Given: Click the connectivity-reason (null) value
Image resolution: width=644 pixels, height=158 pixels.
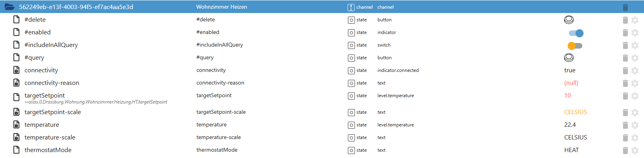Looking at the screenshot, I should 571,83.
